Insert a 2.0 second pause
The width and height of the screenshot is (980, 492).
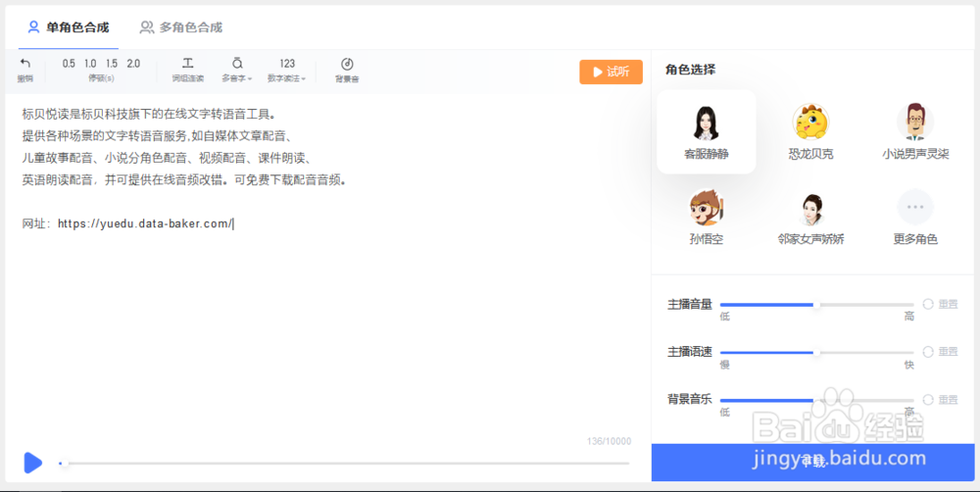[x=133, y=64]
